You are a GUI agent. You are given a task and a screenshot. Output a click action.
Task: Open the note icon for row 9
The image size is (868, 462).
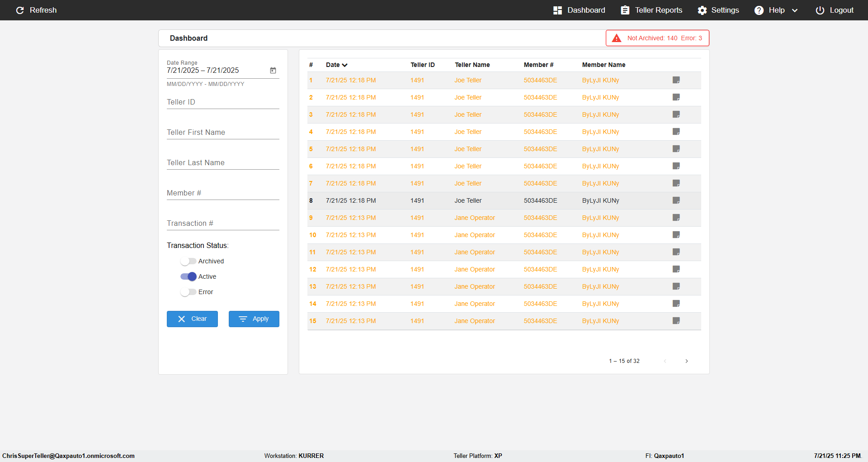(x=676, y=218)
